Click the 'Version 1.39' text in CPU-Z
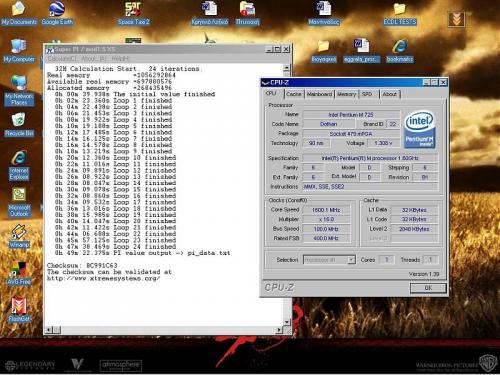 point(424,274)
